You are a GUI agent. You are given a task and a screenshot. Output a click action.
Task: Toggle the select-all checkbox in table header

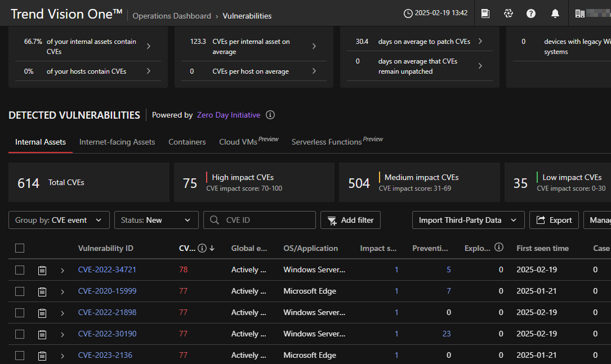[x=20, y=248]
